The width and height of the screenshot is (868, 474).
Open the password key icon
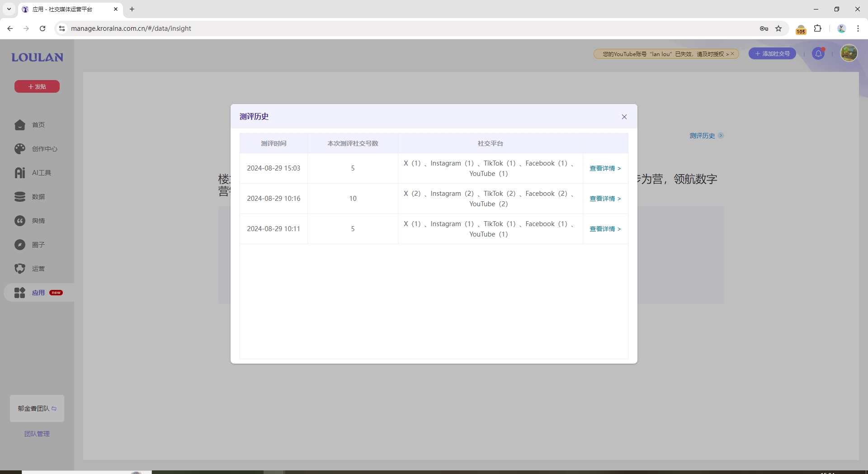point(764,28)
